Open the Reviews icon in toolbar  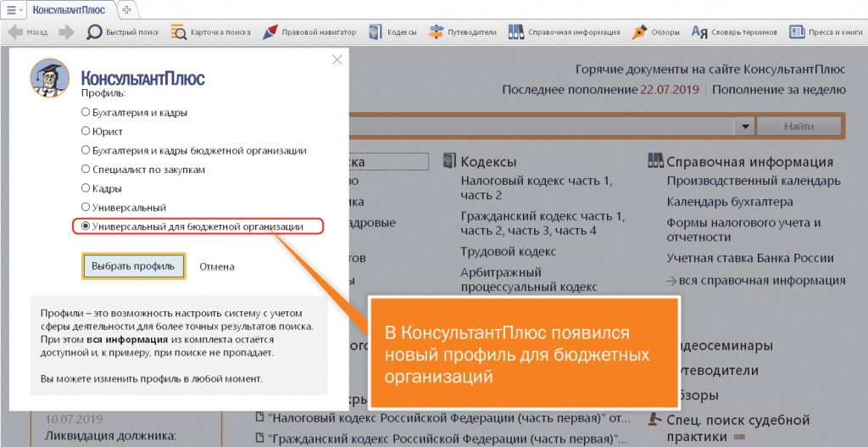pyautogui.click(x=638, y=32)
